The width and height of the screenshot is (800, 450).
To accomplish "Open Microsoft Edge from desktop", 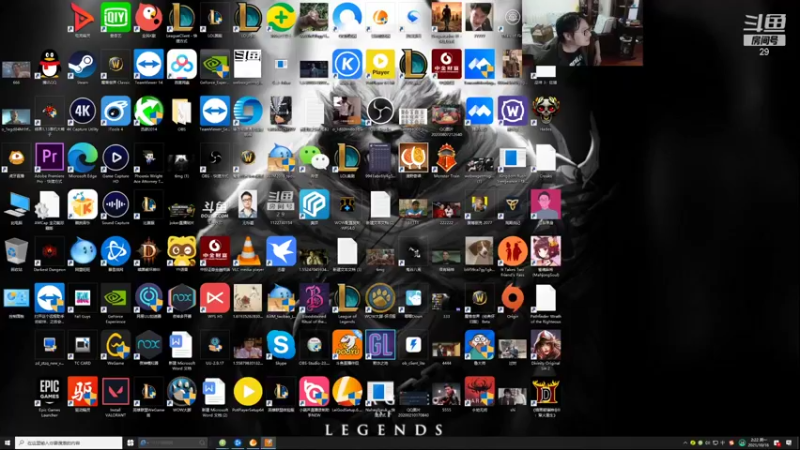I will pyautogui.click(x=83, y=159).
